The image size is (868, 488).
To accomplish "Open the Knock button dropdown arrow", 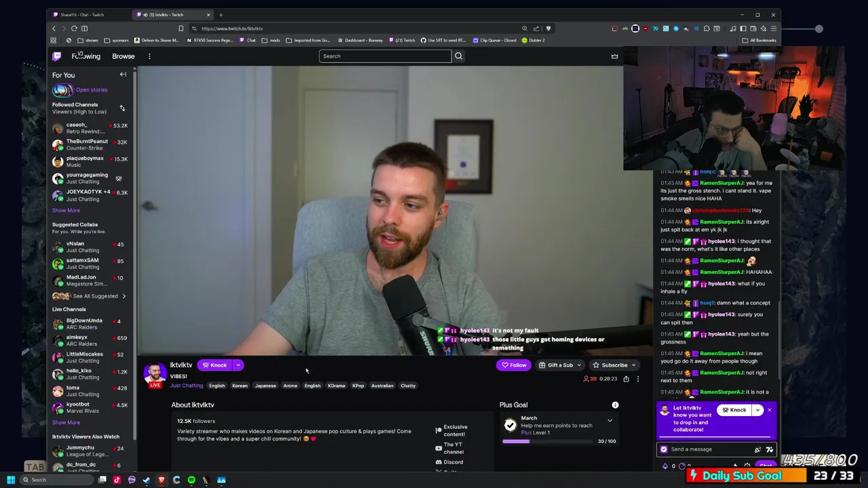I will click(238, 365).
